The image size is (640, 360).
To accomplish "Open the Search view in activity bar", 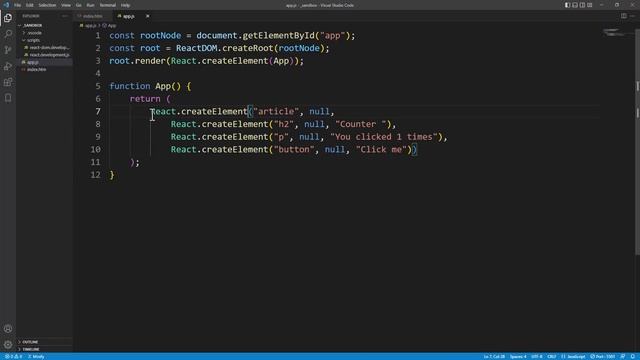I will pyautogui.click(x=8, y=34).
